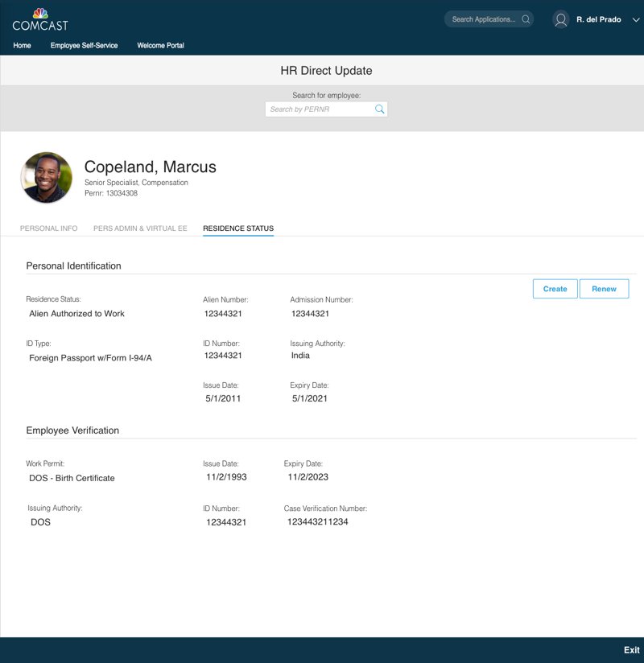Screen dimensions: 644x663
Task: Click Marcus Copeland's profile photo
Action: point(47,178)
